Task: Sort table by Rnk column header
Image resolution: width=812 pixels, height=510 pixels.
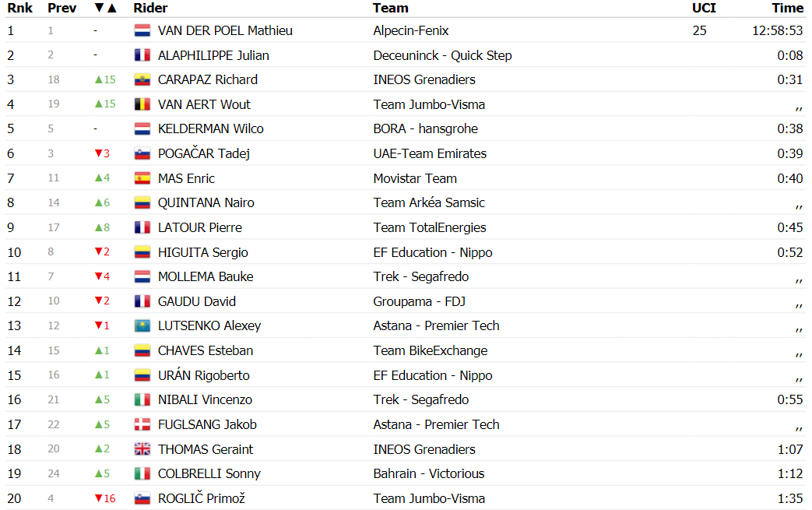Action: tap(19, 9)
